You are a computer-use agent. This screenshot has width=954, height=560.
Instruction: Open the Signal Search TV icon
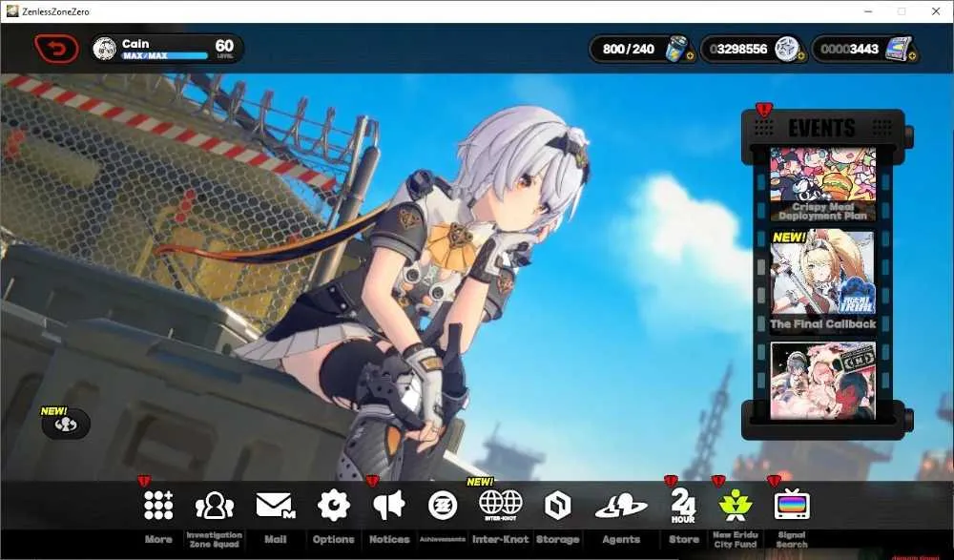[792, 505]
